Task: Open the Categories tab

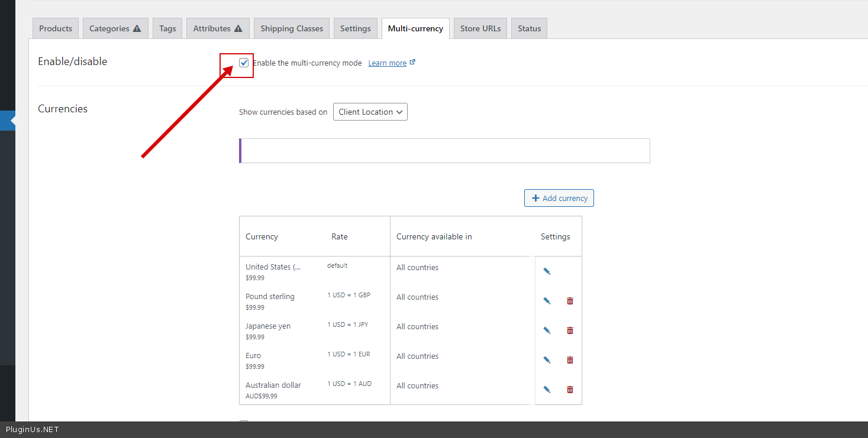Action: [x=115, y=28]
